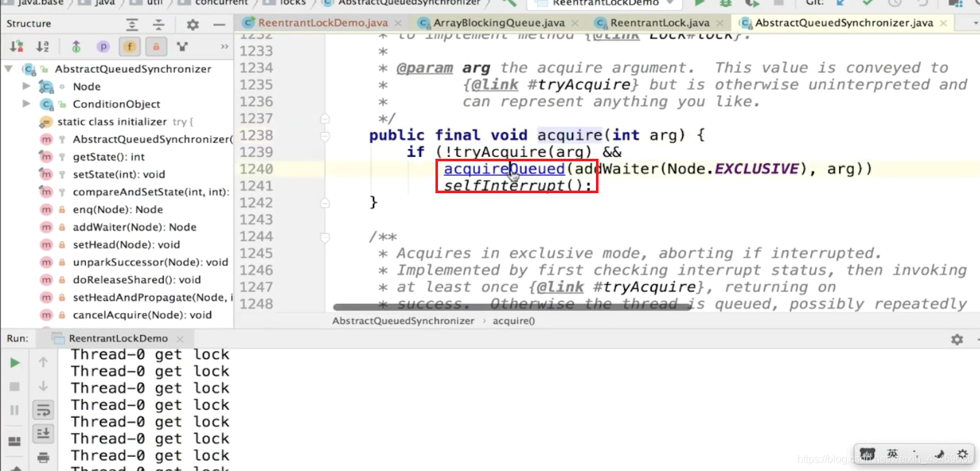The height and width of the screenshot is (471, 980).
Task: Click the Expand All icon in Structure panel
Action: click(133, 25)
